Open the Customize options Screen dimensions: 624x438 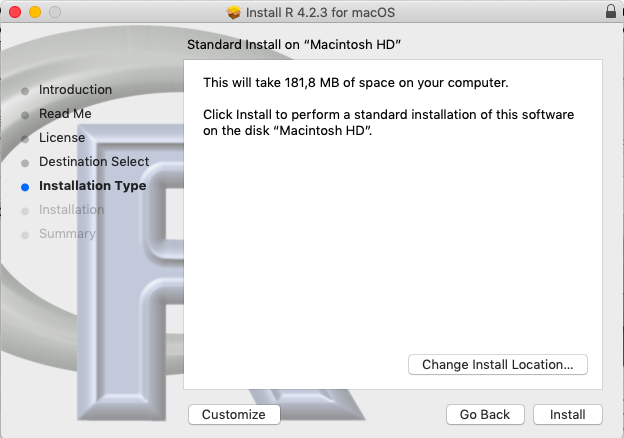coord(234,415)
